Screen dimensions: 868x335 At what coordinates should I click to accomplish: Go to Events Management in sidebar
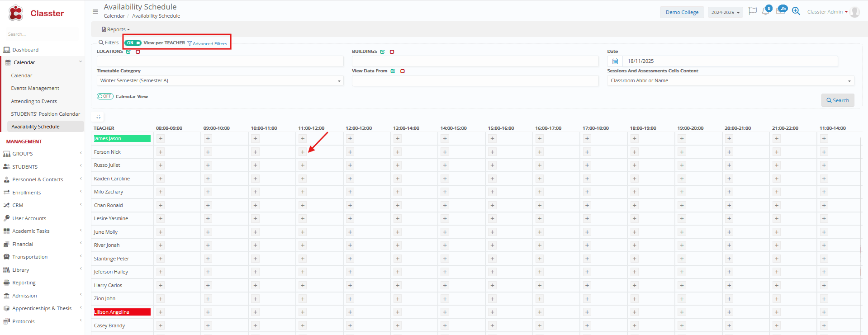point(35,88)
